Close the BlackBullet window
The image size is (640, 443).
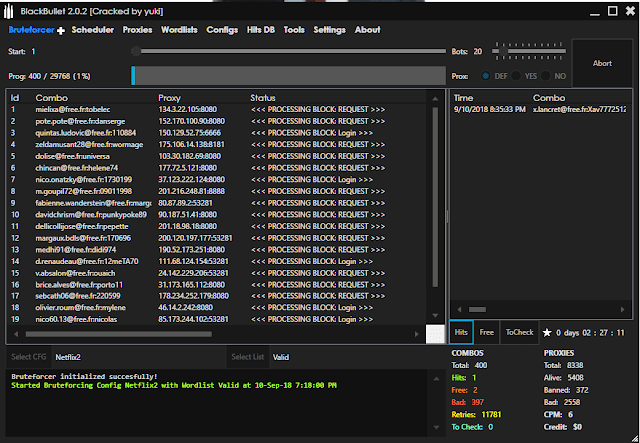point(631,11)
